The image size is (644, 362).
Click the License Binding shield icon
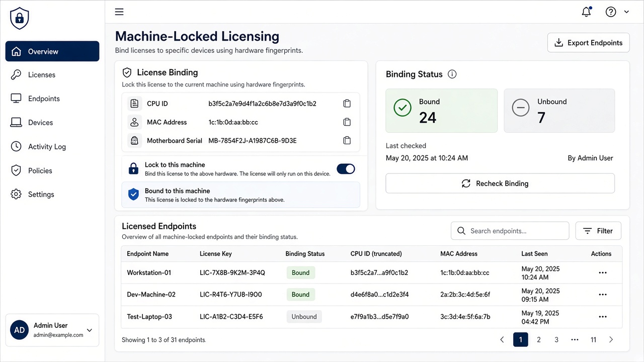click(127, 72)
